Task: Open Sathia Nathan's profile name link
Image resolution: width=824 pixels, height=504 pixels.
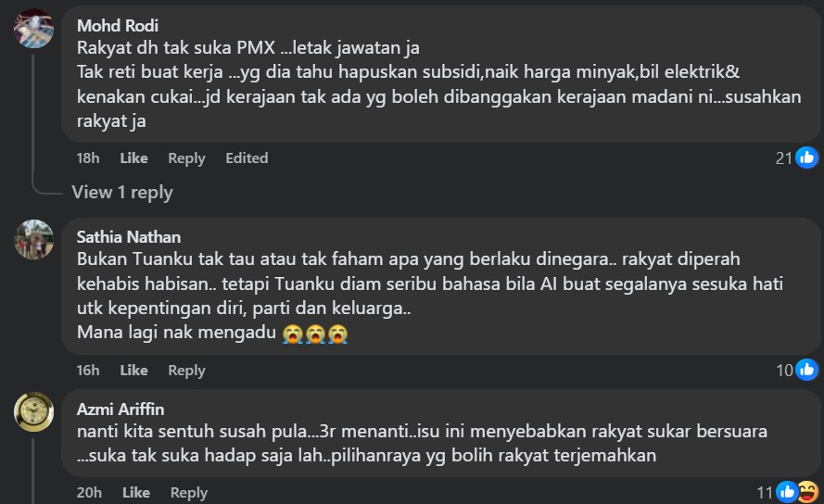Action: tap(129, 237)
